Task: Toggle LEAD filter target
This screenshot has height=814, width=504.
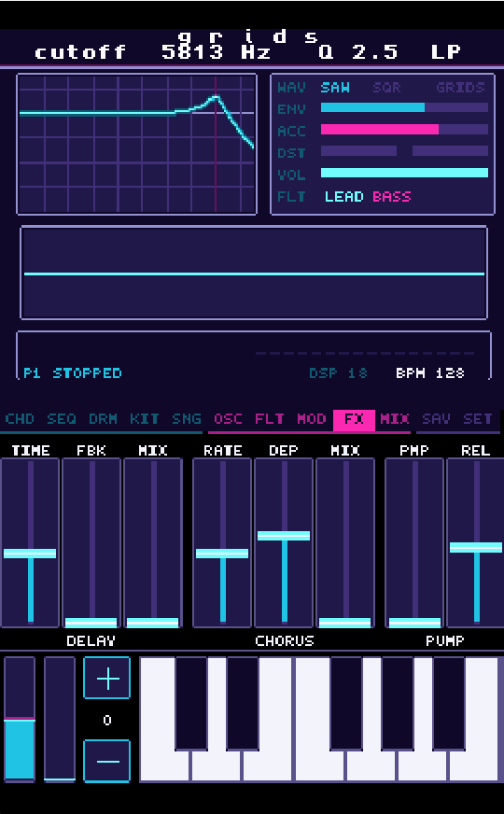Action: click(x=343, y=196)
